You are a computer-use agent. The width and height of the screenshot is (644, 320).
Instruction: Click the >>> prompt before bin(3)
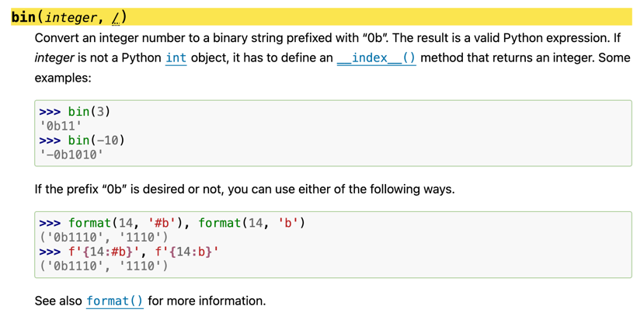pos(50,112)
